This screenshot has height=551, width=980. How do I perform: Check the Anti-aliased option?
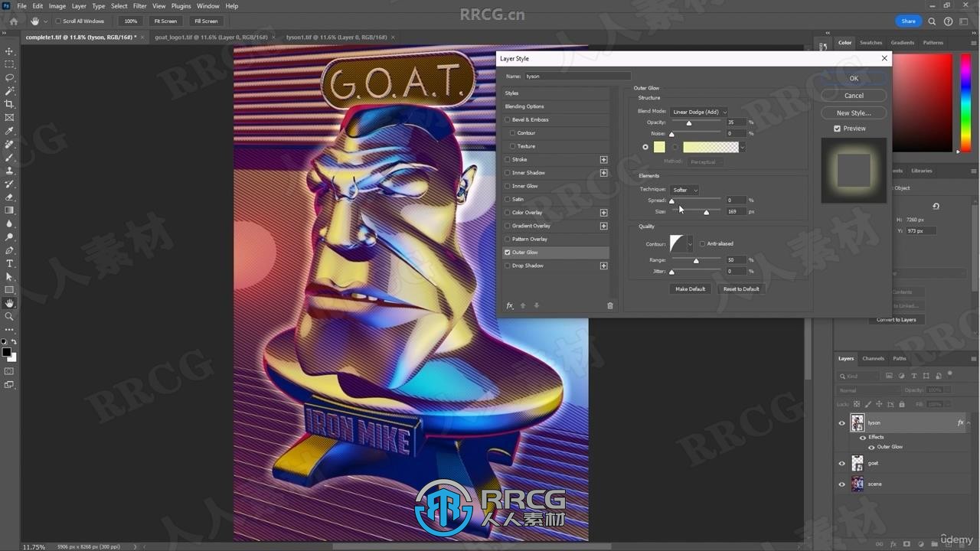(702, 243)
